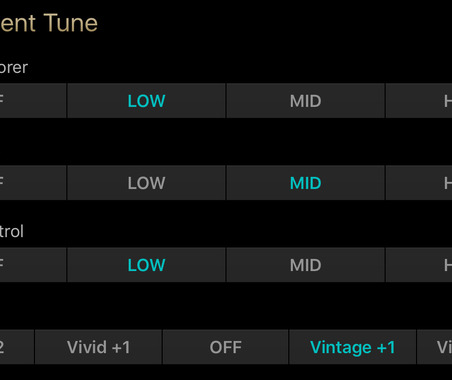Select cyan LOW option under the "orer" label
This screenshot has height=380, width=452.
pyautogui.click(x=146, y=101)
